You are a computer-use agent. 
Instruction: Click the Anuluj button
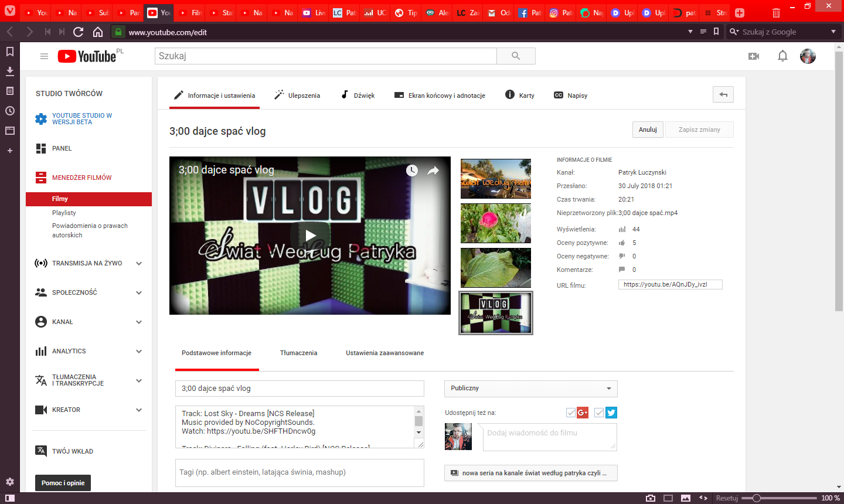click(x=648, y=130)
